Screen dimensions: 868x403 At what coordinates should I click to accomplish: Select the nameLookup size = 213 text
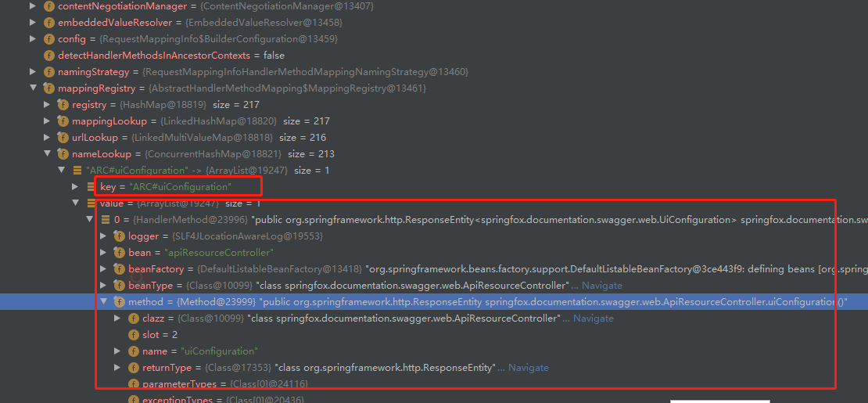310,153
